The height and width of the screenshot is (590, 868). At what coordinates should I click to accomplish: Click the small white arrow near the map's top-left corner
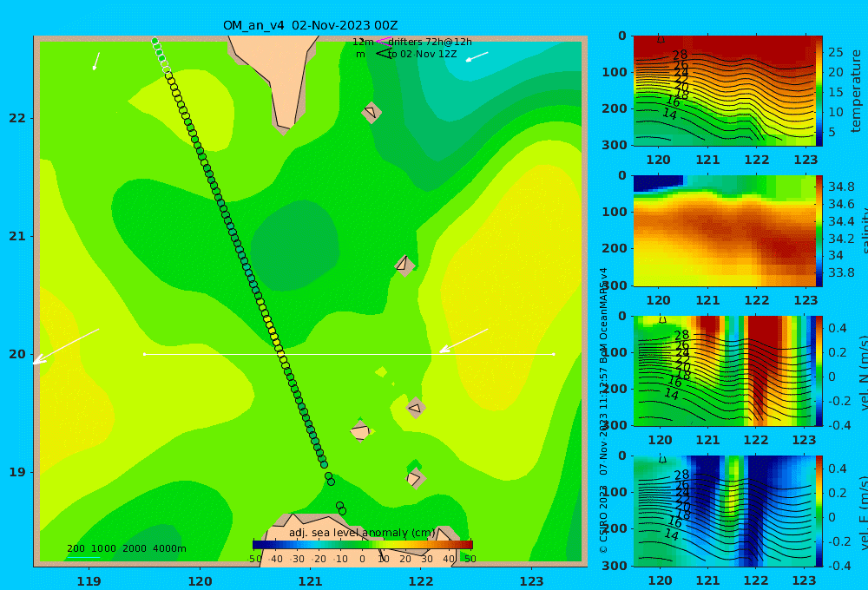[96, 62]
